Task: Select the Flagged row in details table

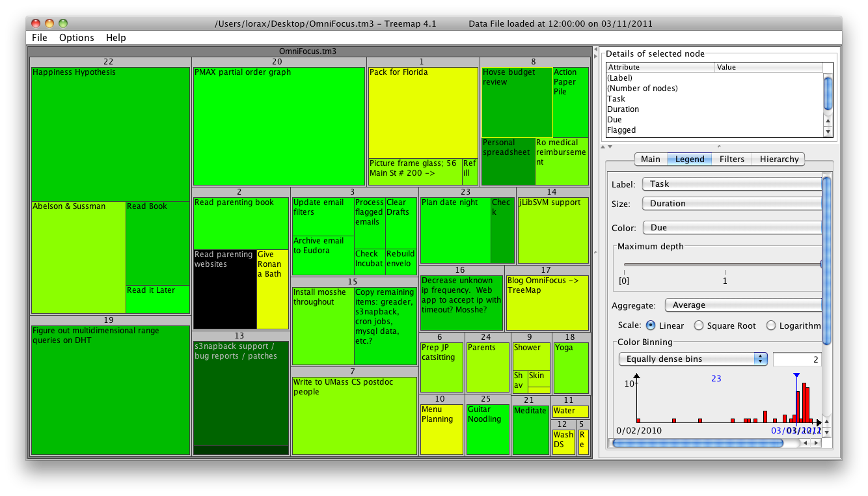Action: coord(714,130)
